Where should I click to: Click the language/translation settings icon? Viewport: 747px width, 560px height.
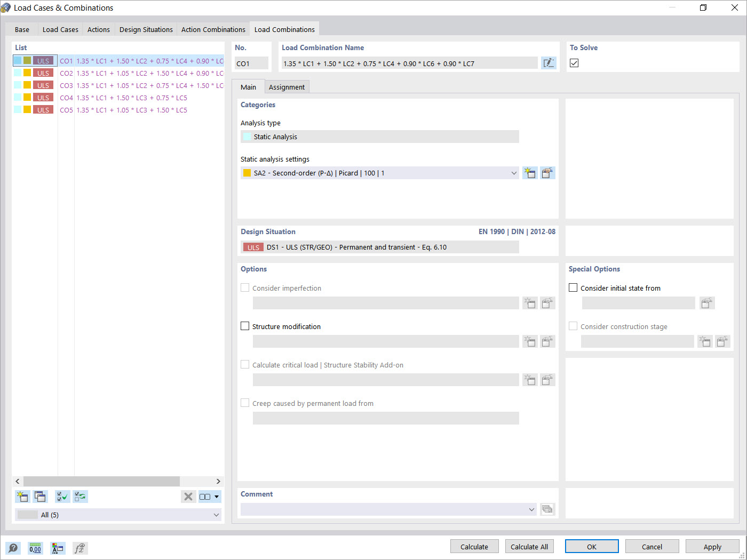coord(58,548)
